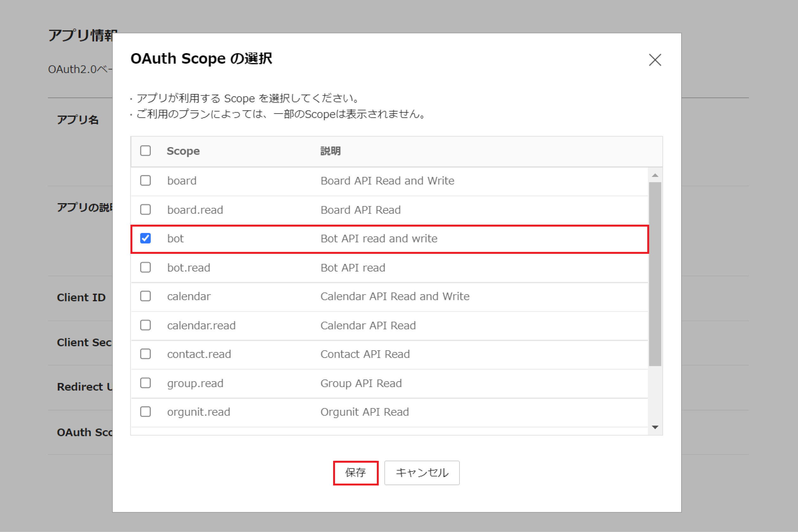Select the group.read scope checkbox
The width and height of the screenshot is (798, 532).
click(x=146, y=383)
